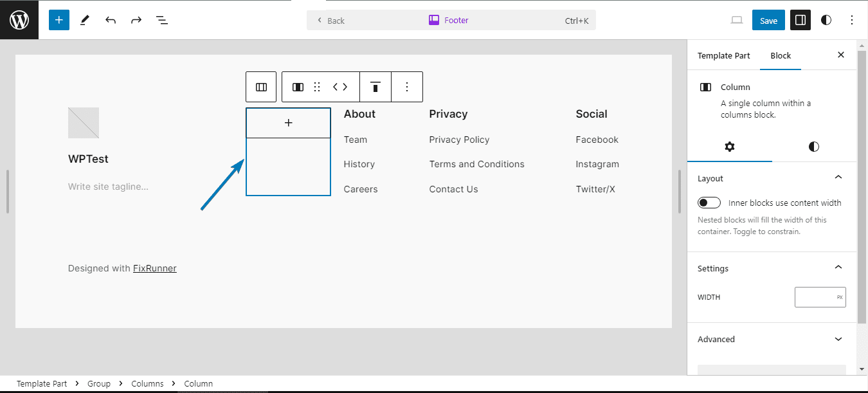Click the Careers link

click(361, 189)
